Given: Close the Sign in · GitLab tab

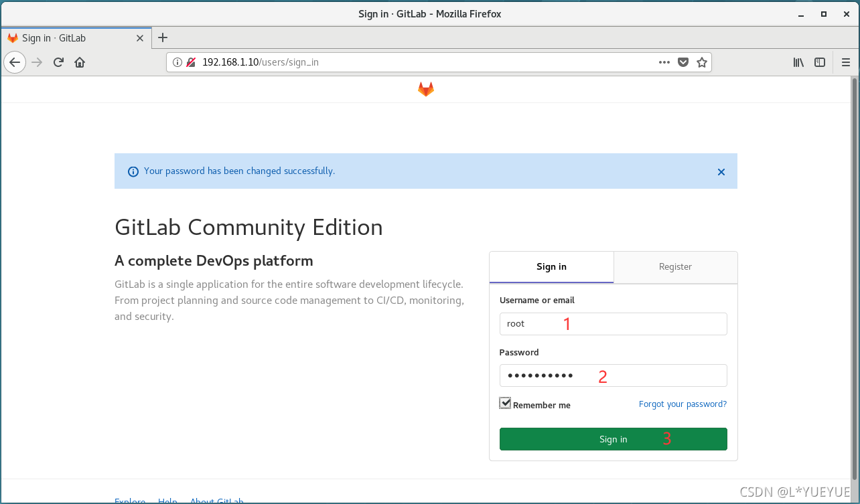Looking at the screenshot, I should pyautogui.click(x=140, y=38).
